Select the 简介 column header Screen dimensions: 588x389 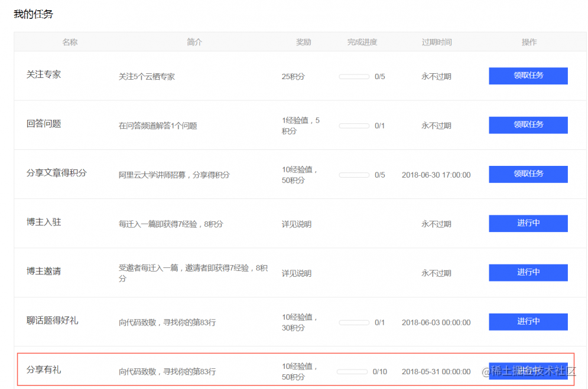click(194, 42)
